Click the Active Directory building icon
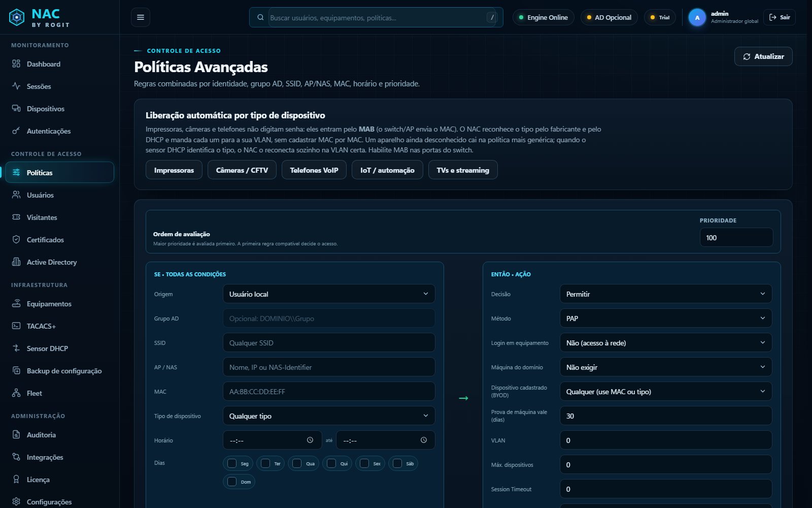 click(x=16, y=262)
